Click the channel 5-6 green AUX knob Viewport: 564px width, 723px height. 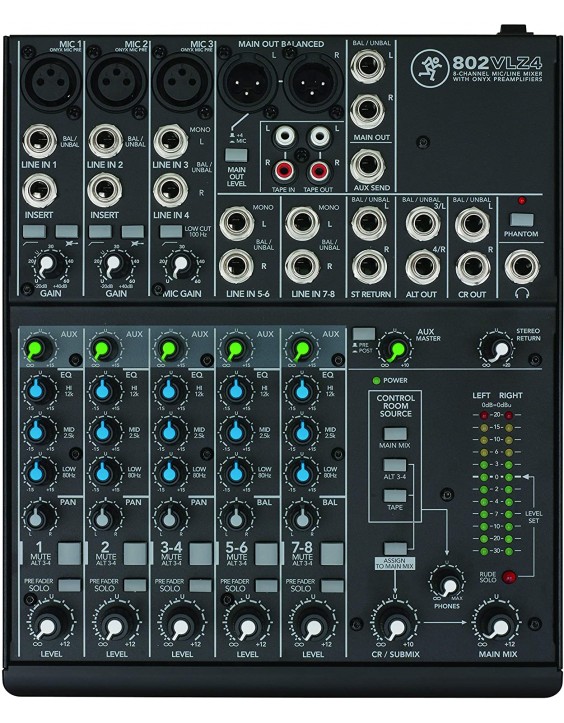click(235, 349)
